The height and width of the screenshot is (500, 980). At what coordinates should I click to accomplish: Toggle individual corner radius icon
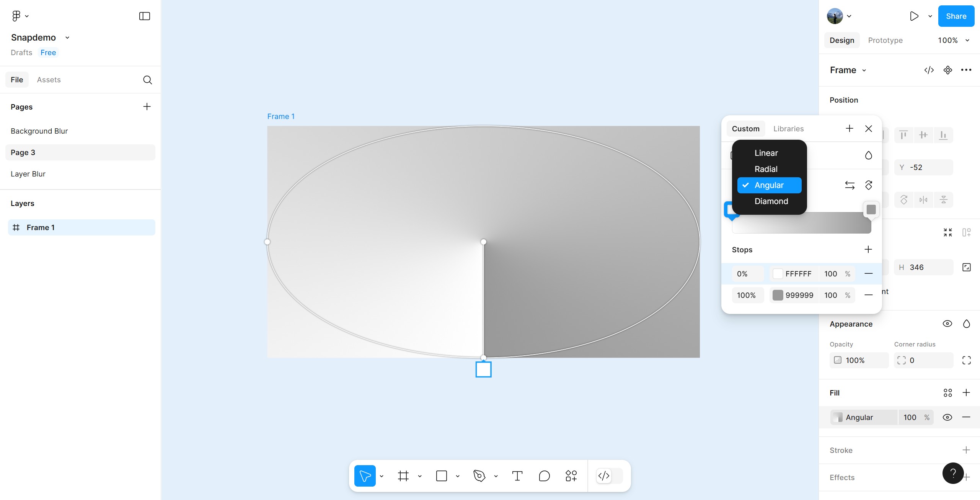coord(966,360)
